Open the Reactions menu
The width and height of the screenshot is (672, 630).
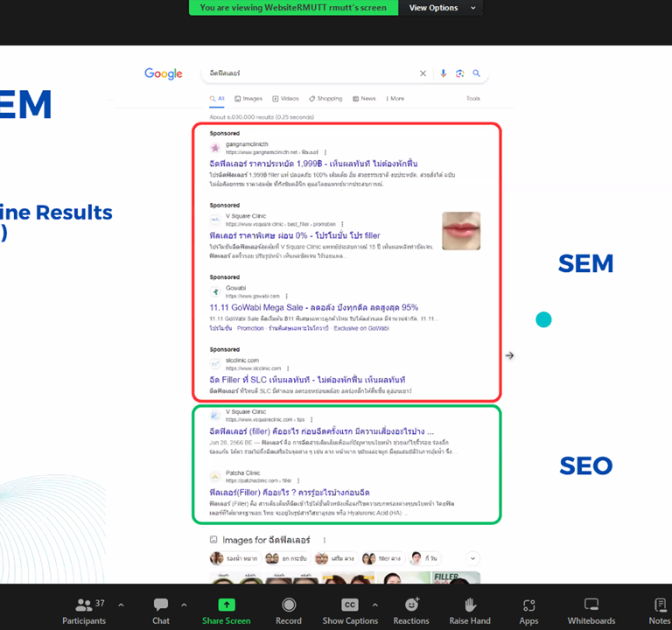(411, 612)
